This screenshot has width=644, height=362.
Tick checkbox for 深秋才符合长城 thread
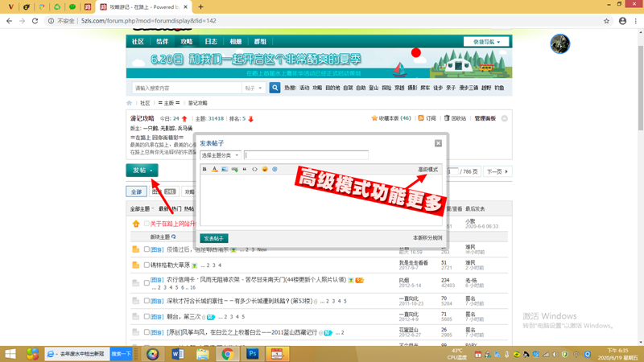point(147,301)
